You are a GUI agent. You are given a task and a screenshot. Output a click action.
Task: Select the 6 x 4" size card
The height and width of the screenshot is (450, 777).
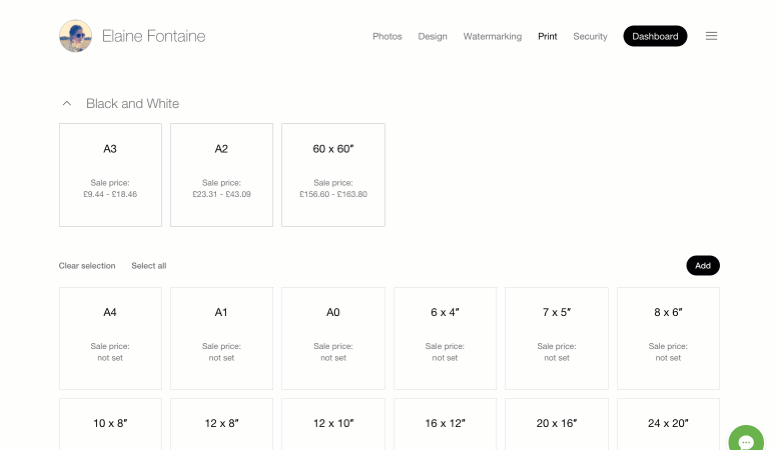point(445,338)
